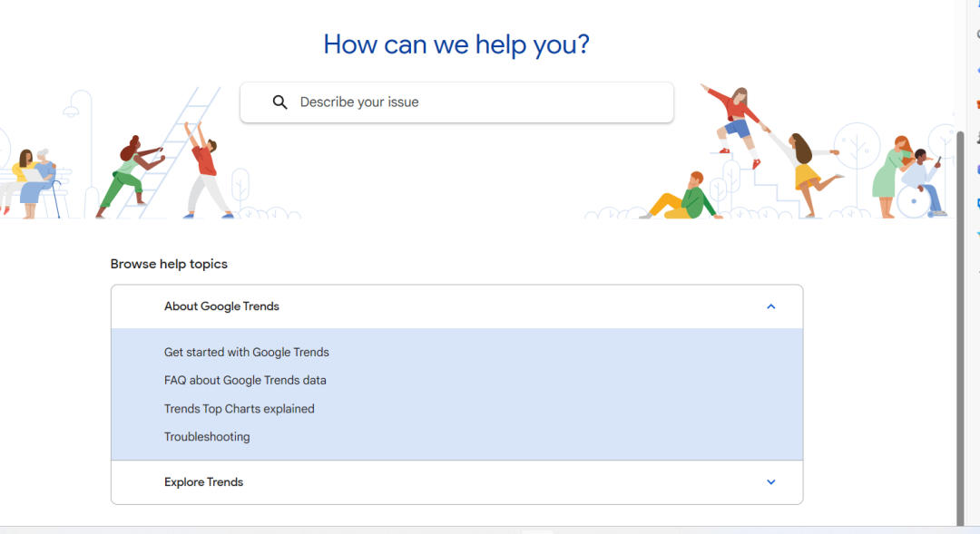Screen dimensions: 980x534
Task: Click the 'Explore Trends' section title
Action: pyautogui.click(x=203, y=482)
